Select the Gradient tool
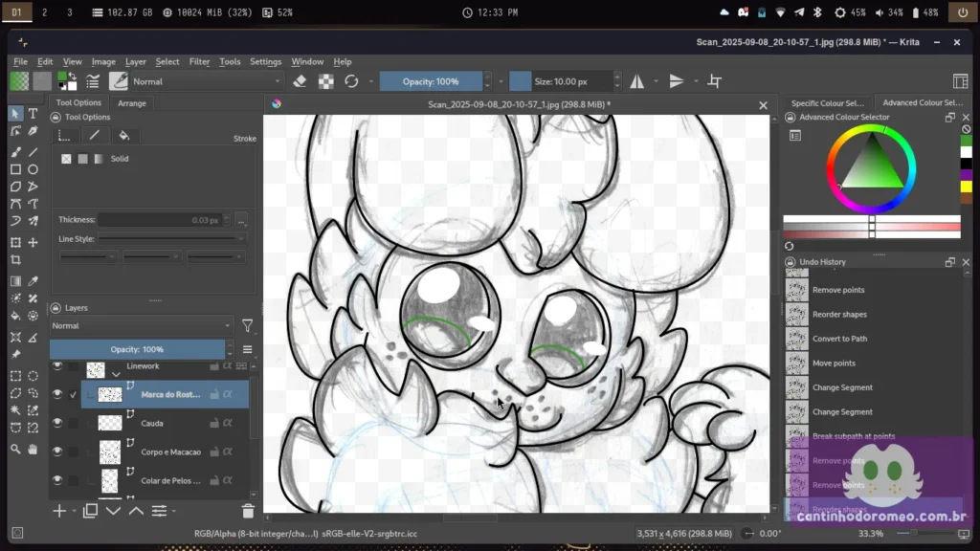980x551 pixels. [x=15, y=281]
